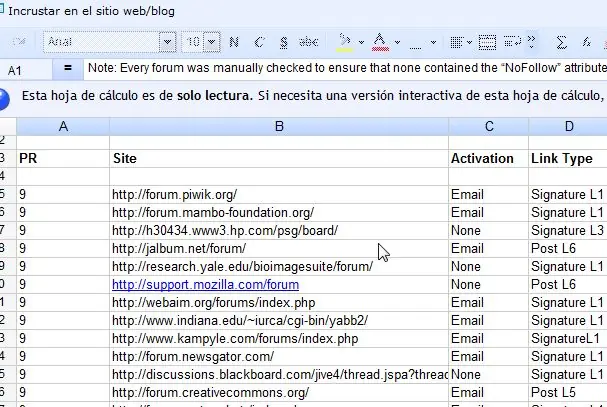Viewport: 607px width, 407px height.
Task: Toggle strikethrough formatting (abc icon)
Action: click(309, 42)
